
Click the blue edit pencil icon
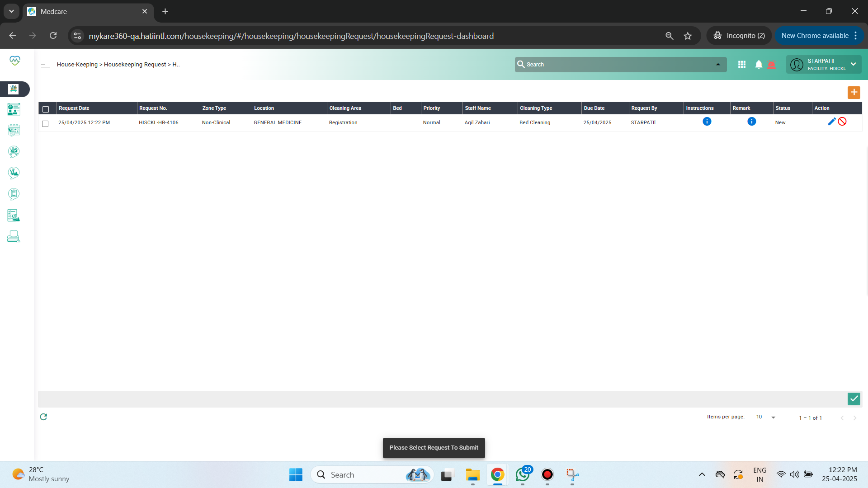click(831, 122)
